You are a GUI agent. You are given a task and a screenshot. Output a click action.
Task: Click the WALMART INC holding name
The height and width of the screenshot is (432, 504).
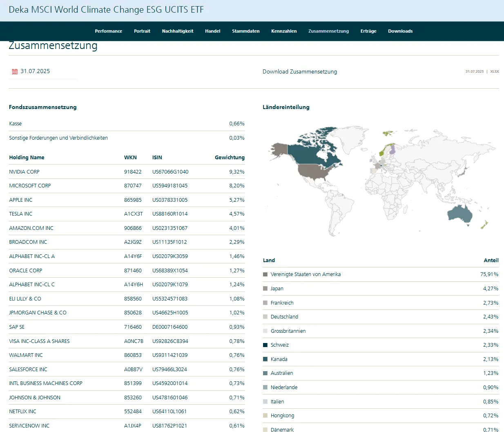[x=26, y=355]
